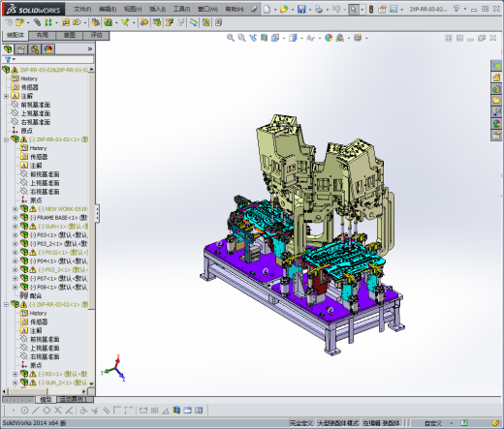Click the traffic-light Rebuild icon

pyautogui.click(x=371, y=10)
